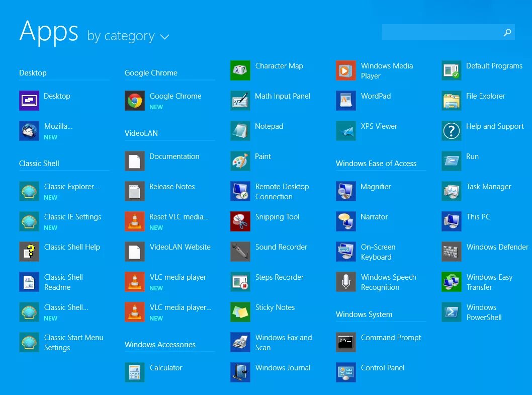Select the Desktop category header
Image resolution: width=532 pixels, height=395 pixels.
(x=33, y=73)
